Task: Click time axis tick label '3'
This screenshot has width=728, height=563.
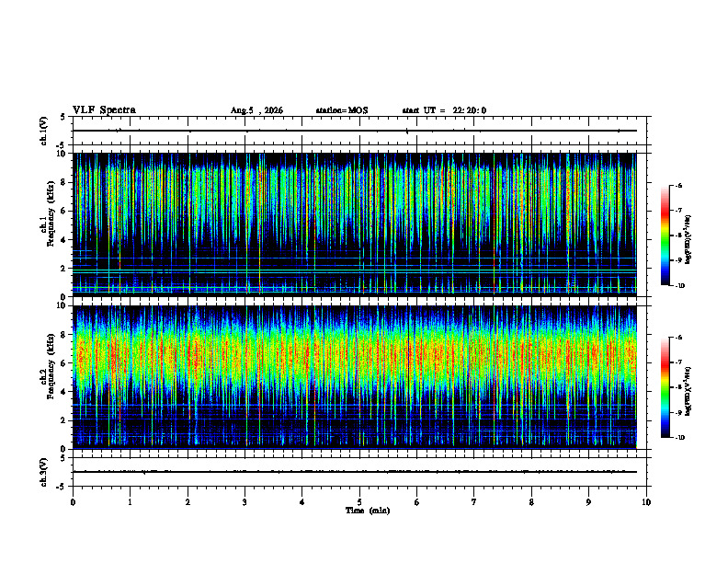Action: tap(245, 502)
